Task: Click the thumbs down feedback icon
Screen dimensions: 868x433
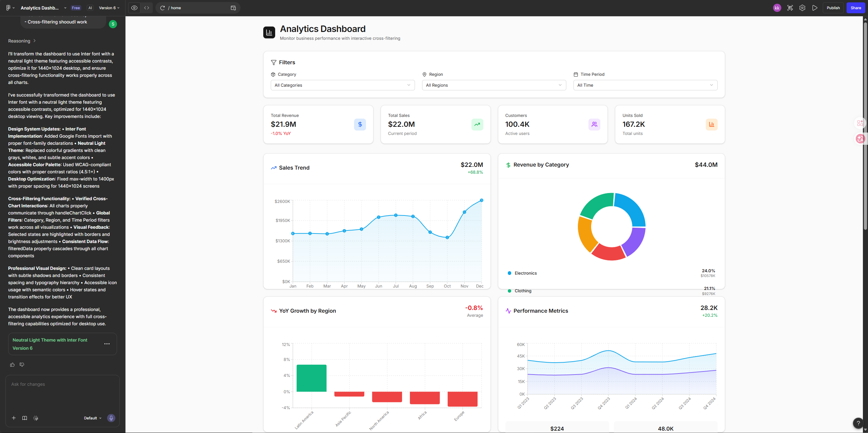Action: tap(22, 365)
